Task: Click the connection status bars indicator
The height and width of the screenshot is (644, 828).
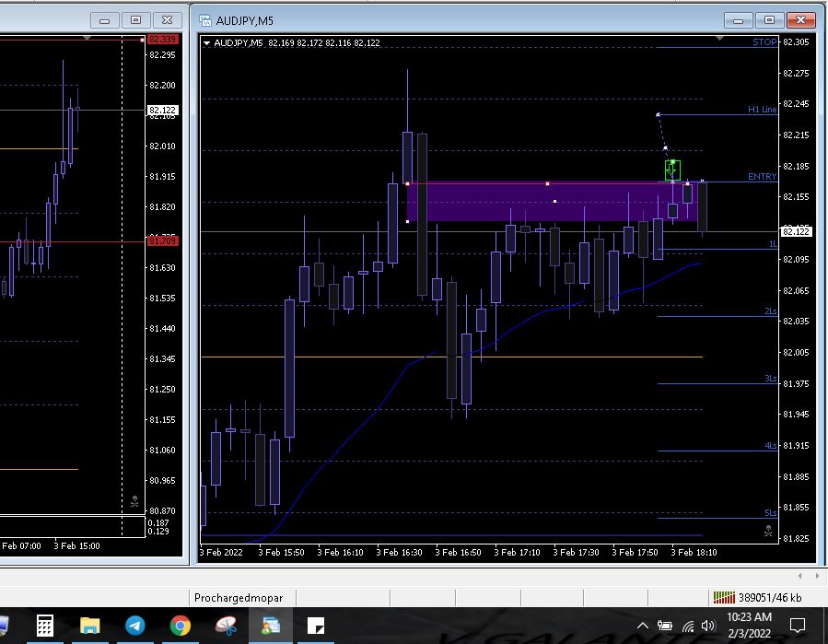Action: pyautogui.click(x=724, y=597)
